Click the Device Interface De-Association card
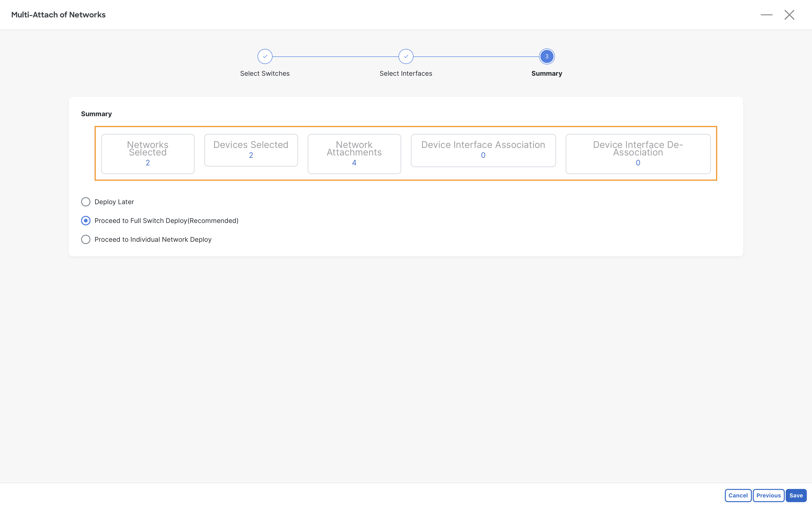The image size is (812, 508). (x=638, y=154)
